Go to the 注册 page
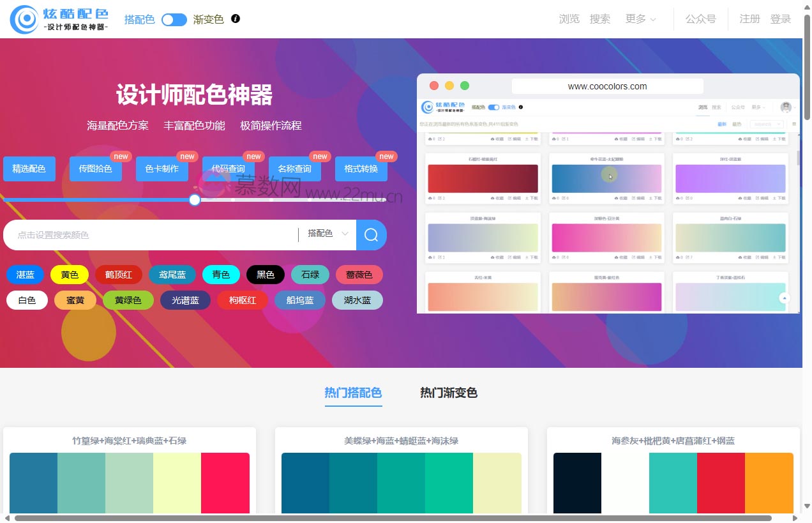 point(749,19)
